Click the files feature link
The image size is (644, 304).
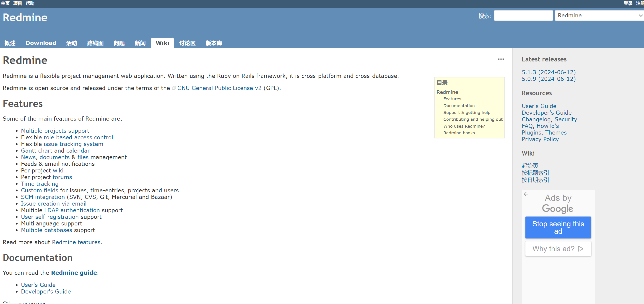[83, 157]
